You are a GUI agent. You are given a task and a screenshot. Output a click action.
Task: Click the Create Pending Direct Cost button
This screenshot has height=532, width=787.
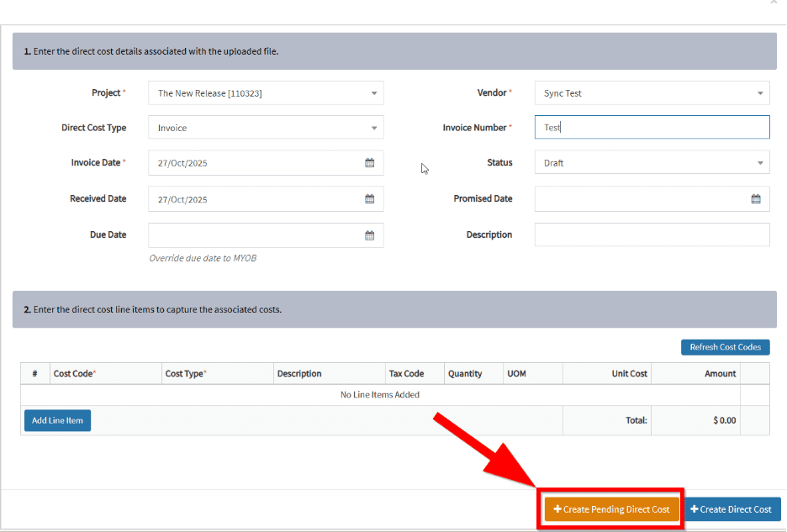tap(611, 509)
